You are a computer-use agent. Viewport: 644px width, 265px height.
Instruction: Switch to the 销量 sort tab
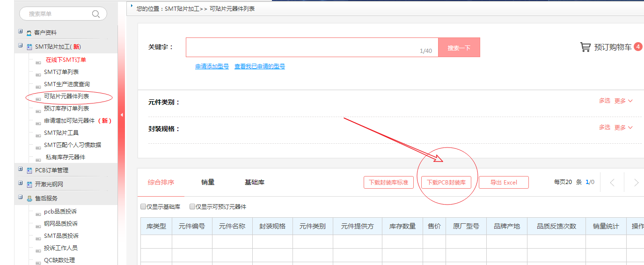tap(208, 182)
